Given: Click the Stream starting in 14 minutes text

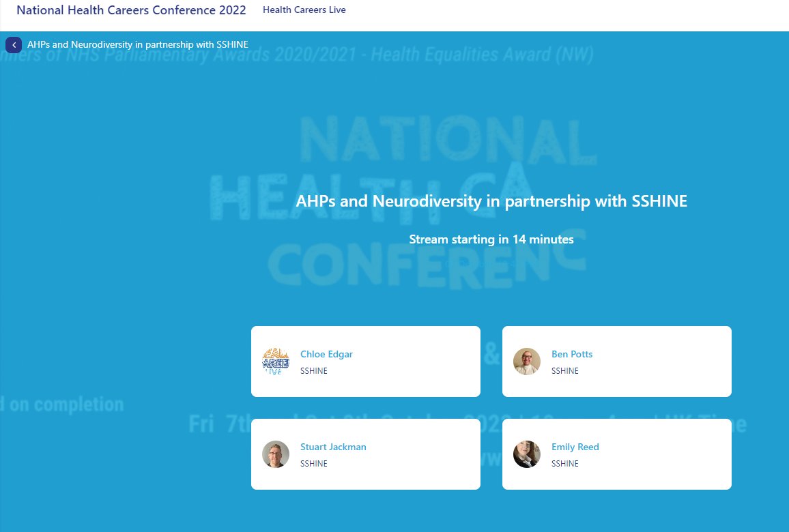Looking at the screenshot, I should coord(491,239).
